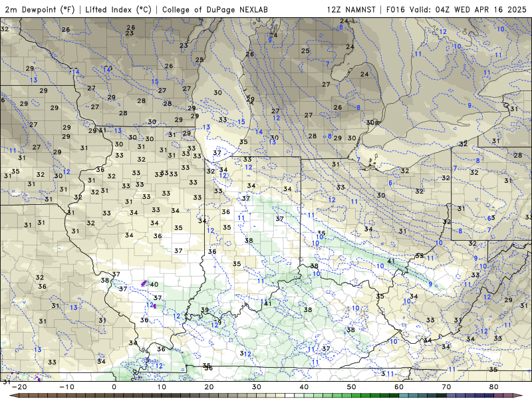Image resolution: width=532 pixels, height=399 pixels.
Task: Click the '2m Dewpoint (°F)' header label
Action: point(40,9)
